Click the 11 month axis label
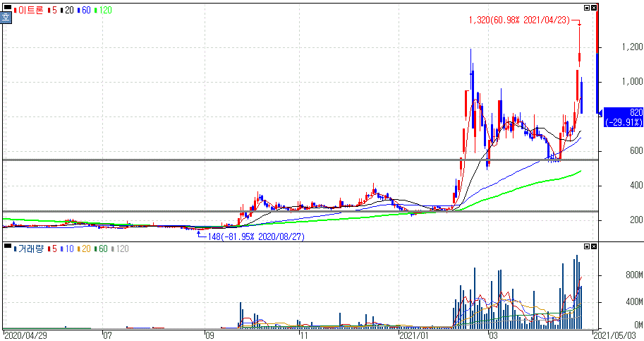This screenshot has height=341, width=644. click(x=303, y=335)
